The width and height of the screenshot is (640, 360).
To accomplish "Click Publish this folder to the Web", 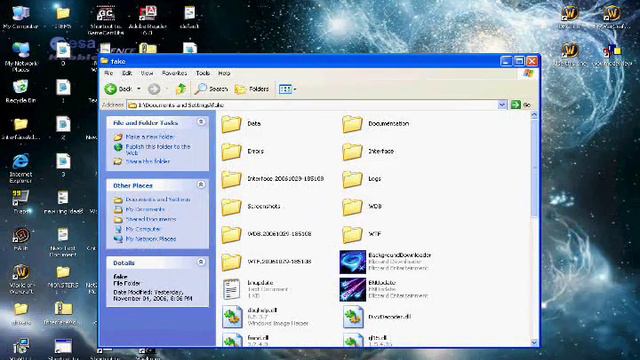I will (x=158, y=149).
